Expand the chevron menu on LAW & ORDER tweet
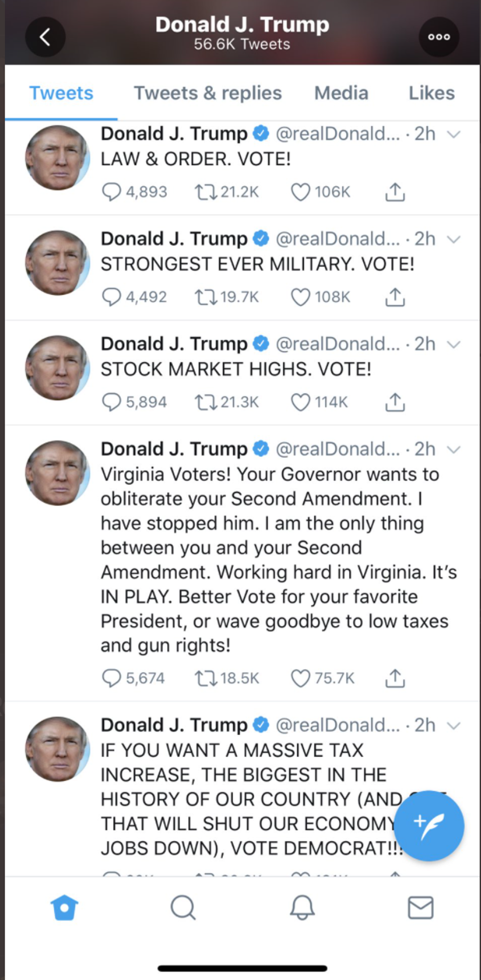481x980 pixels. pos(454,134)
